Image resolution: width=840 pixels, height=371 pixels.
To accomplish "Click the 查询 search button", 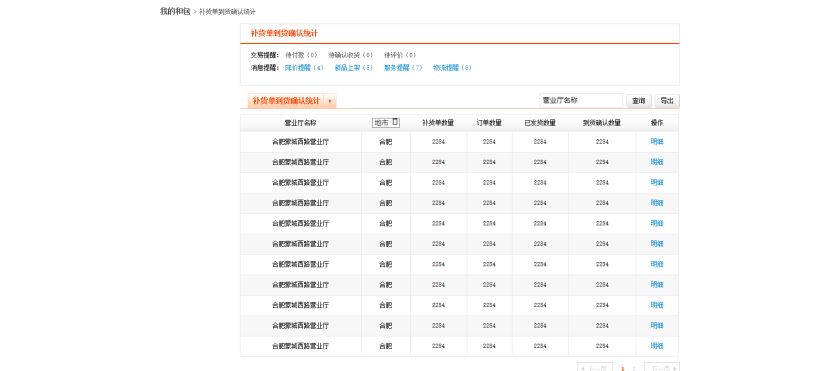I will pos(639,101).
